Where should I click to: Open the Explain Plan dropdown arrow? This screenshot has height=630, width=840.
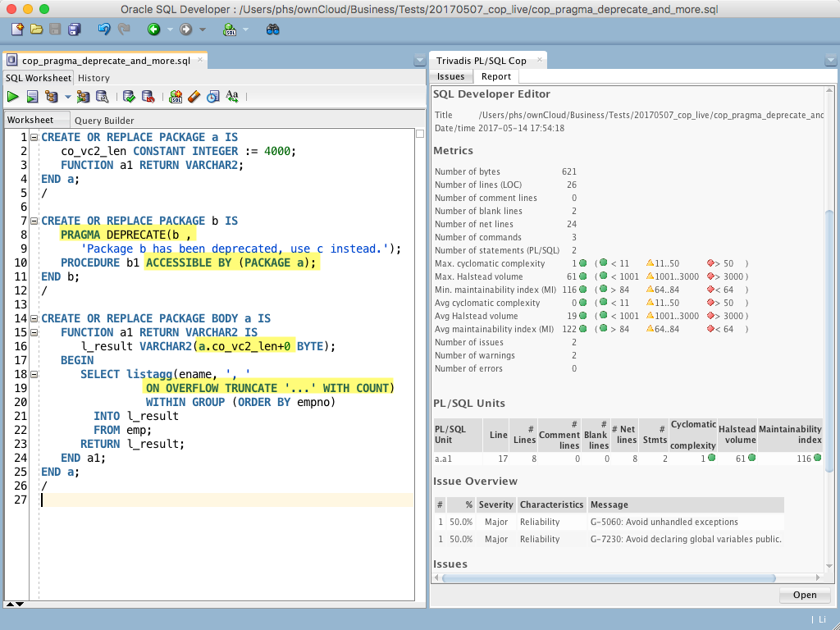[67, 97]
